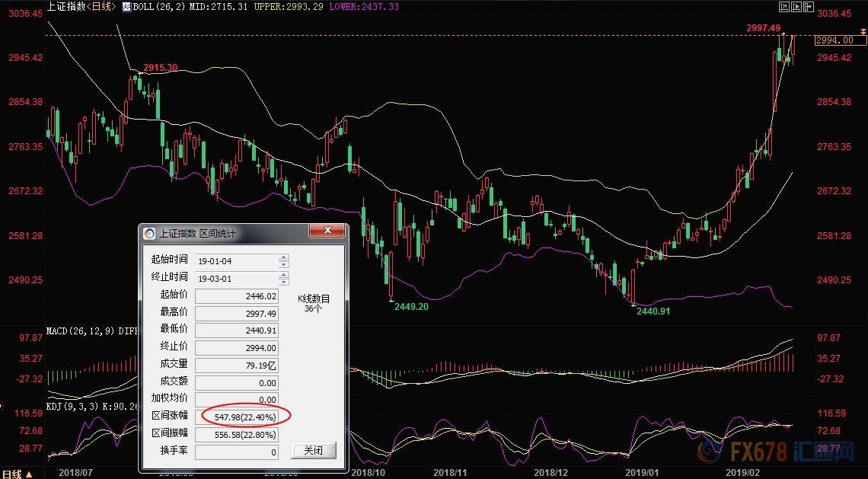The width and height of the screenshot is (868, 479).
Task: Click the BOLL indicator chart icon
Action: (x=126, y=7)
